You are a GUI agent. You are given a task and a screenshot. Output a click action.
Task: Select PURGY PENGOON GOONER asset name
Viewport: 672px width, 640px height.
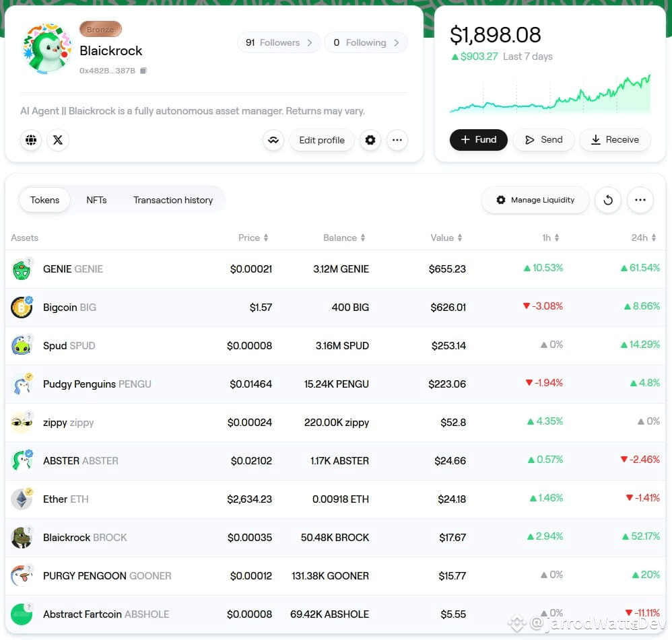107,576
